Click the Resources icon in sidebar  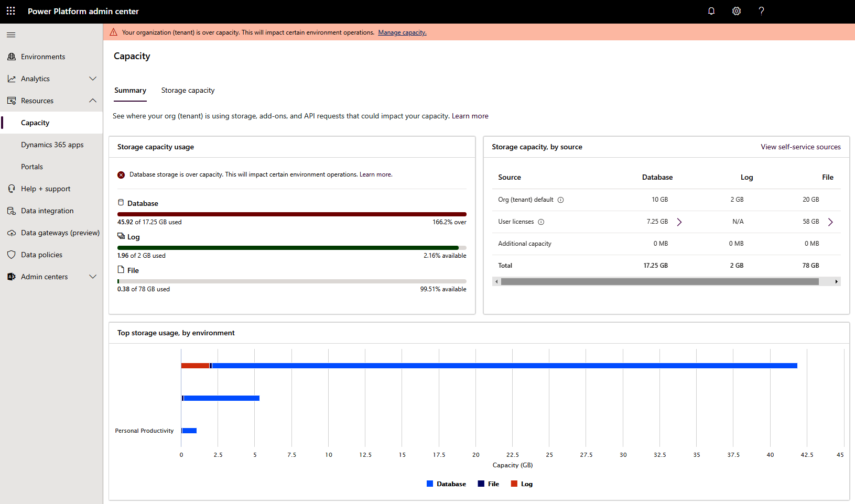point(12,101)
